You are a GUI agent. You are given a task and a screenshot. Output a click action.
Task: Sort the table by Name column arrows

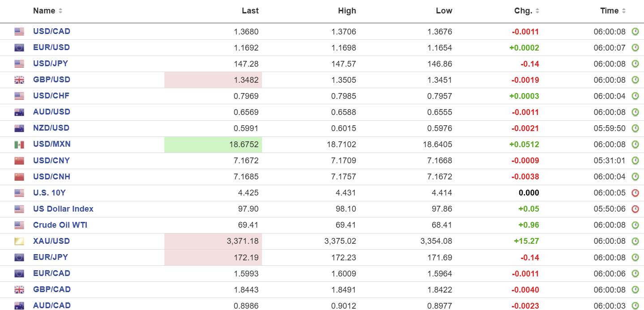60,11
